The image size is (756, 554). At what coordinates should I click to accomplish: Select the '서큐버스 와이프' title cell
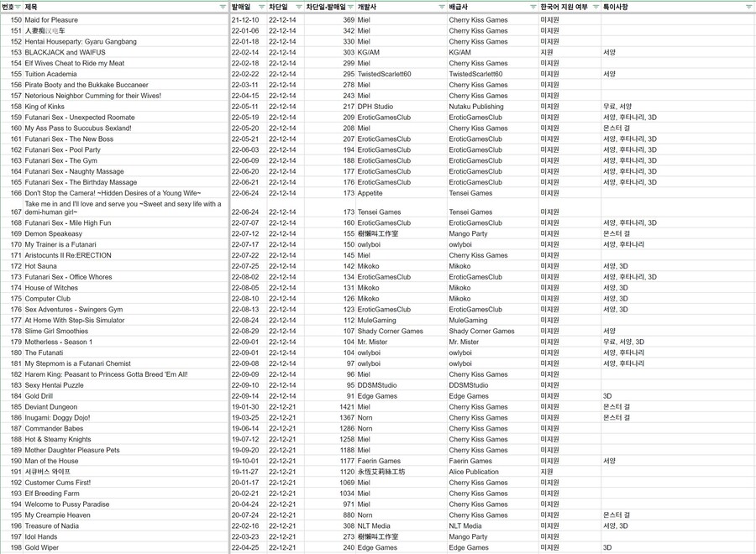point(125,472)
